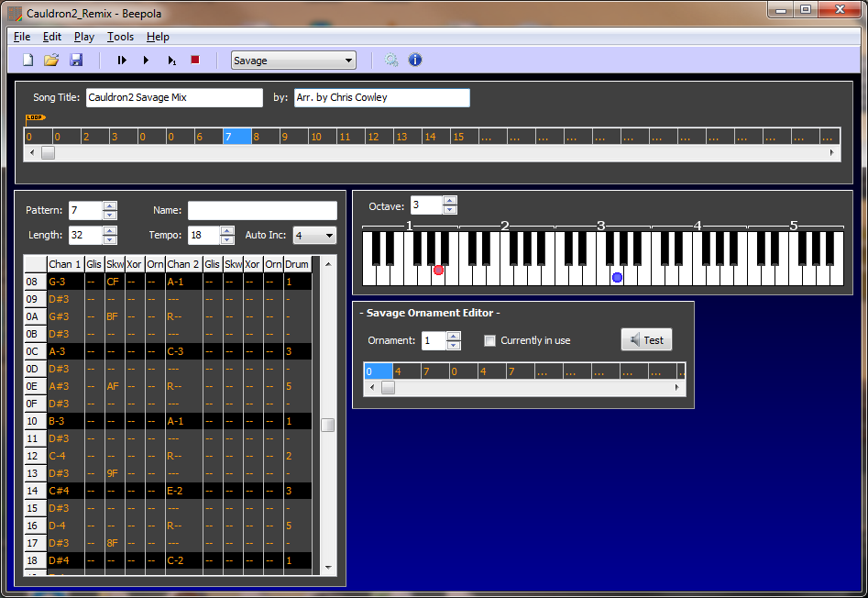This screenshot has width=868, height=598.
Task: Open the Tools menu
Action: (x=120, y=37)
